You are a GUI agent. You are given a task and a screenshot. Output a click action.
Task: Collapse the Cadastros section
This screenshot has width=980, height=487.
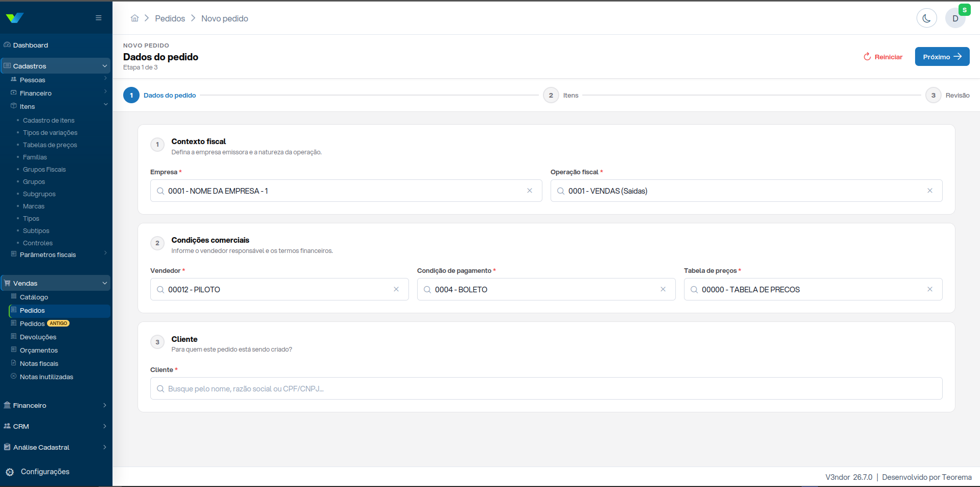pyautogui.click(x=55, y=66)
